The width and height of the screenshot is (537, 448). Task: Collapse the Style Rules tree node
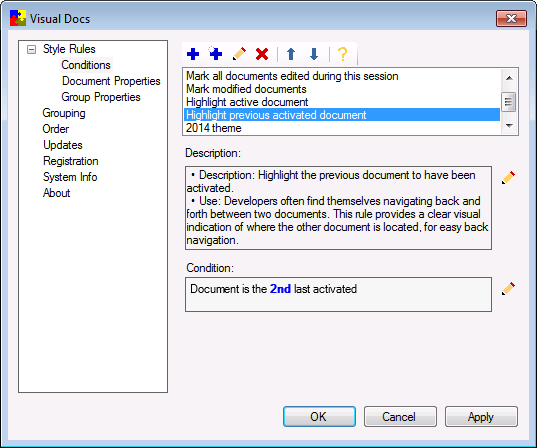[31, 50]
